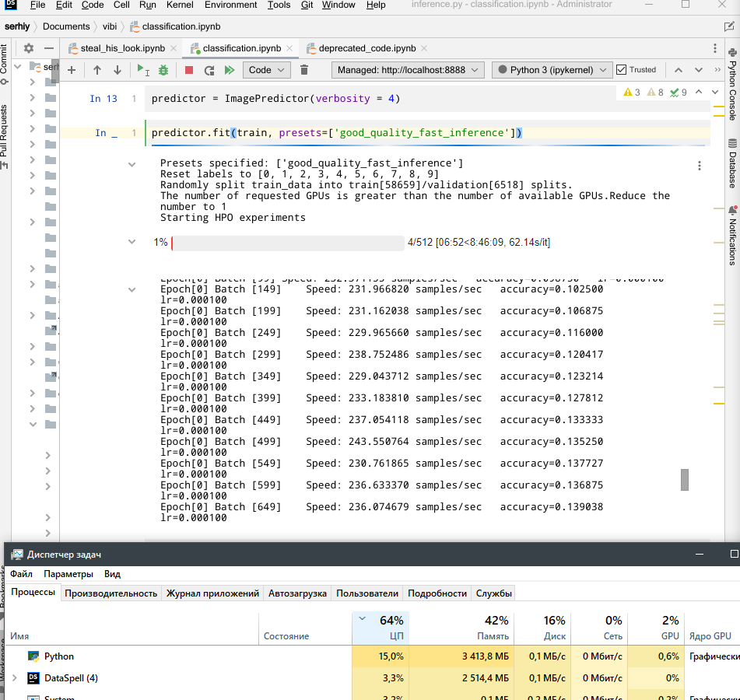Open the Пользователи tab in Task Manager
This screenshot has width=740, height=700.
tap(367, 593)
